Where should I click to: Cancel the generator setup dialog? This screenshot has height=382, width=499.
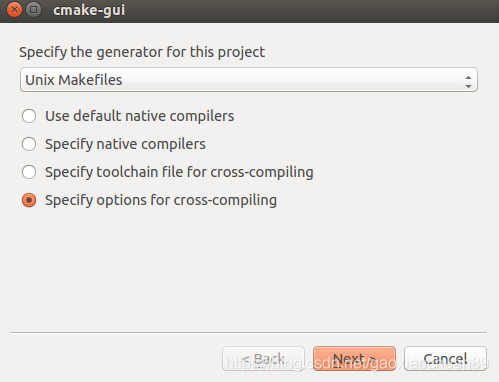445,359
